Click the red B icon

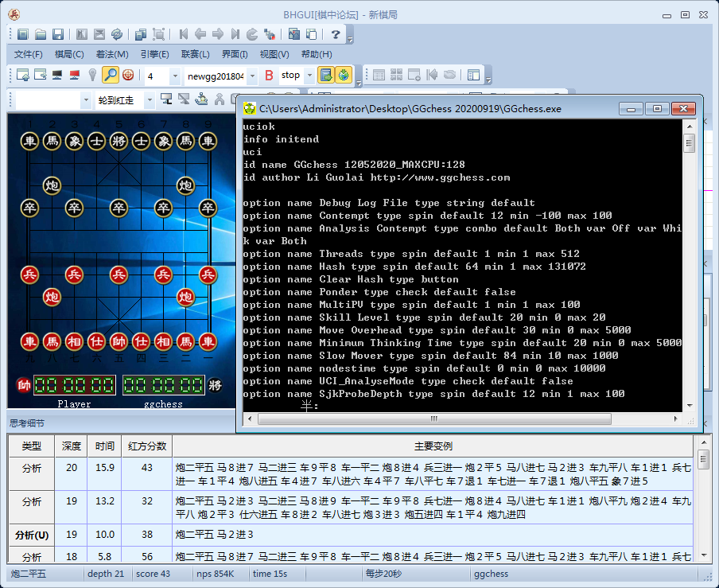[x=269, y=76]
